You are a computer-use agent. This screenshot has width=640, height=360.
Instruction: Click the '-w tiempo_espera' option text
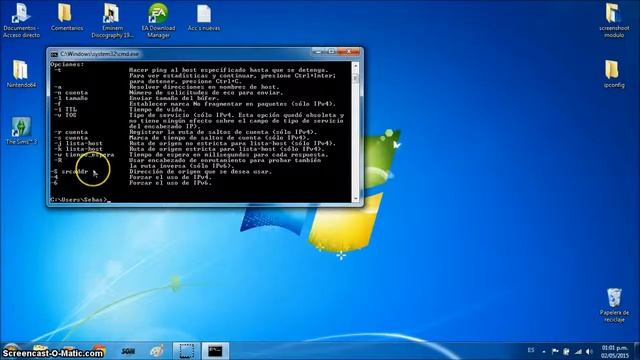[x=84, y=155]
